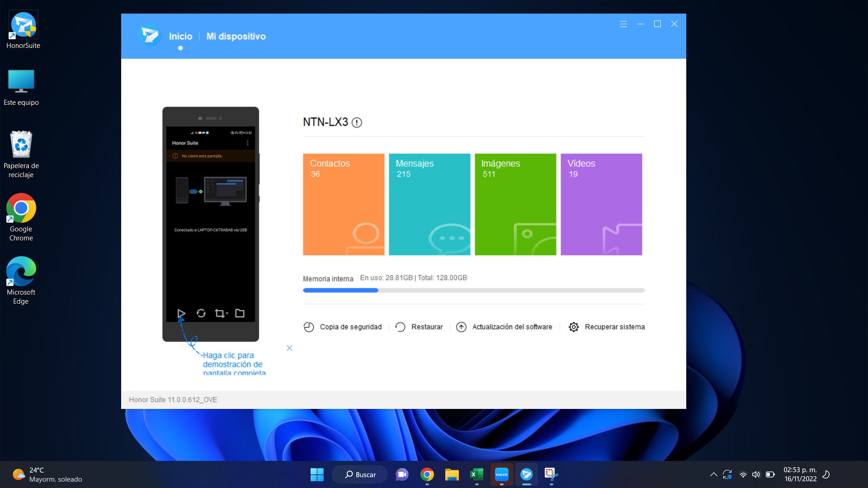The width and height of the screenshot is (868, 488).
Task: Click the play demo icon on phone preview
Action: 181,313
